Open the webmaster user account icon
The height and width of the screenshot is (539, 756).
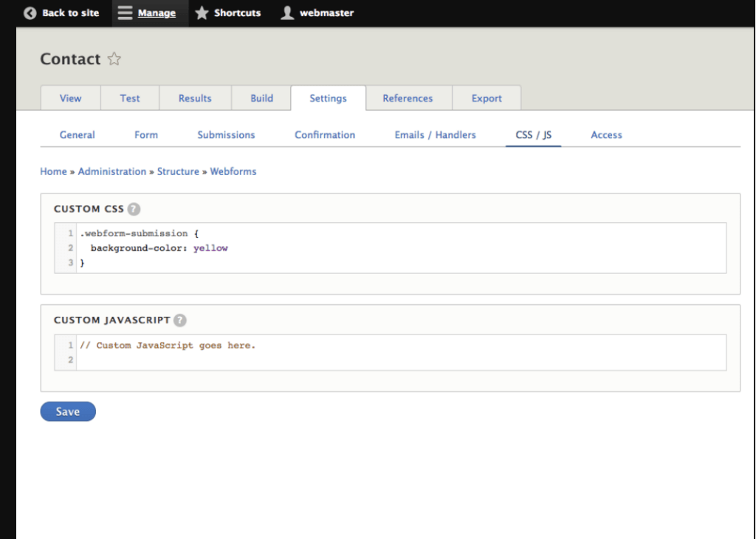(288, 13)
